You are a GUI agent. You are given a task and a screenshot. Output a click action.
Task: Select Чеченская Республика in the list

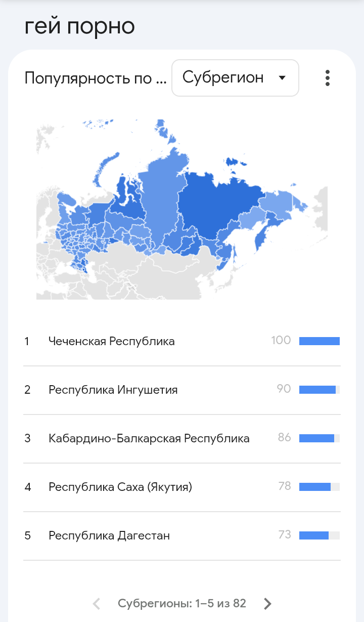tap(112, 341)
